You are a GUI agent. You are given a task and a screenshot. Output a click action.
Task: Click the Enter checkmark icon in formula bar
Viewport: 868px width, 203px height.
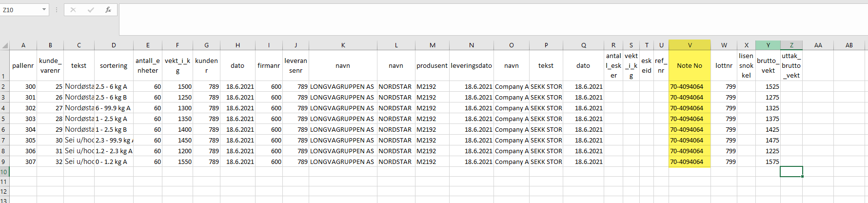tap(91, 10)
